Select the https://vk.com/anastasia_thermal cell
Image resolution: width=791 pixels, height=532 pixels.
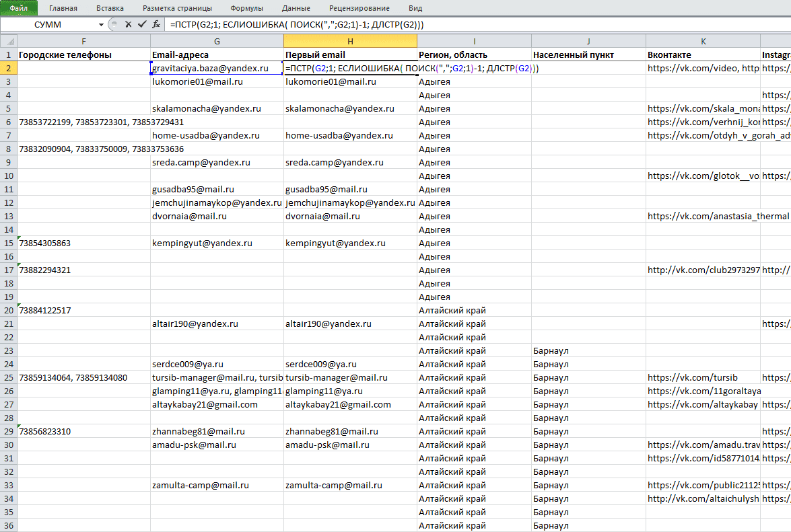coord(703,216)
